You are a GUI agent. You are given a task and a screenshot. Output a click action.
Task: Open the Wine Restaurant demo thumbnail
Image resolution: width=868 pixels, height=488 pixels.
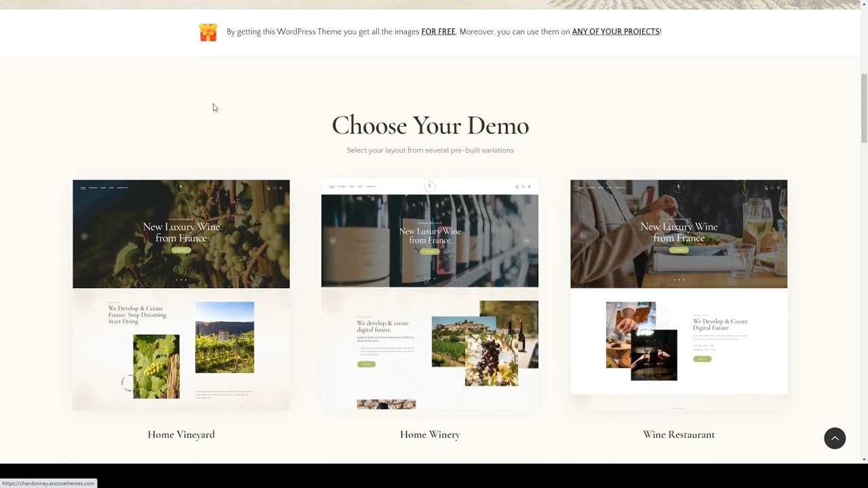(679, 295)
